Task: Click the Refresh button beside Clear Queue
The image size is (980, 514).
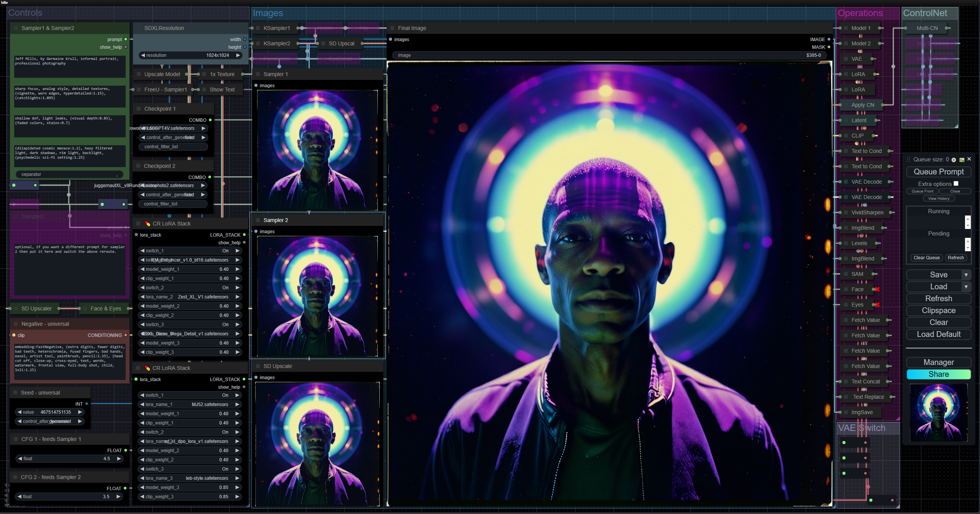Action: coord(956,258)
